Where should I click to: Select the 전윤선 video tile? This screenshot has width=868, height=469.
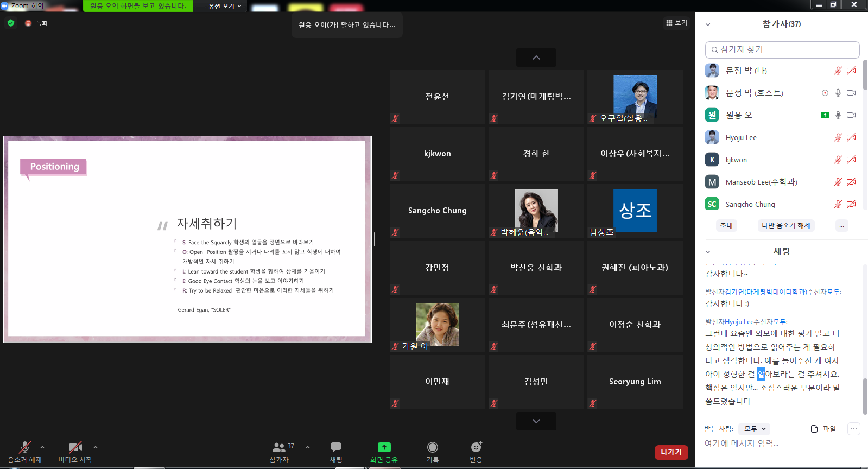[x=437, y=97]
